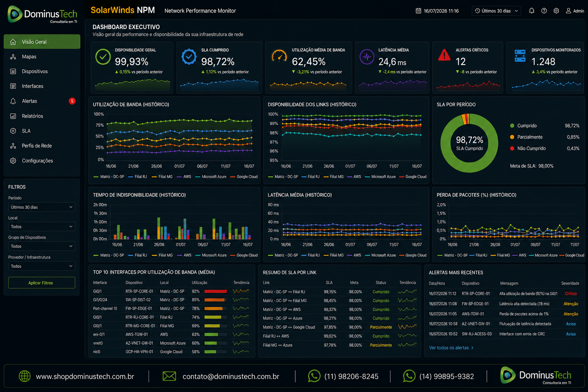
Task: Open the Provedor / Infraestrutura dropdown
Action: [41, 266]
